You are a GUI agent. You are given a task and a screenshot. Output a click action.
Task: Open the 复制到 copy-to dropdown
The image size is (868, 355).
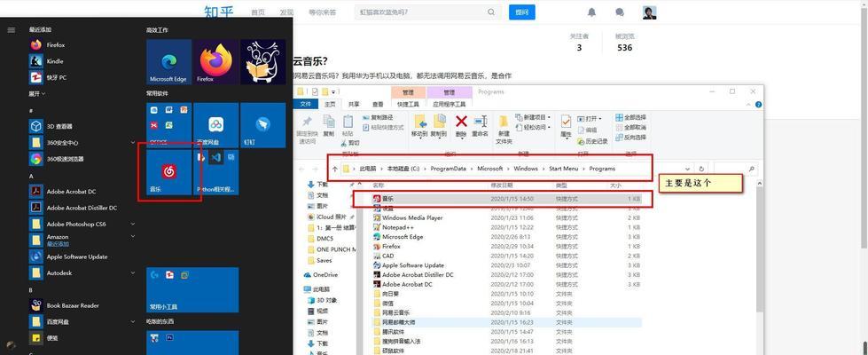click(x=439, y=134)
